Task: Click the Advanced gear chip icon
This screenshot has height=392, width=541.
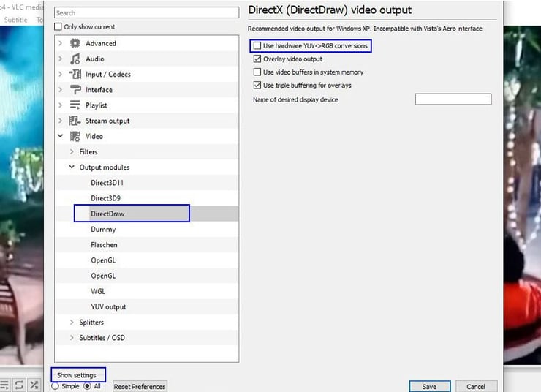Action: [x=75, y=43]
